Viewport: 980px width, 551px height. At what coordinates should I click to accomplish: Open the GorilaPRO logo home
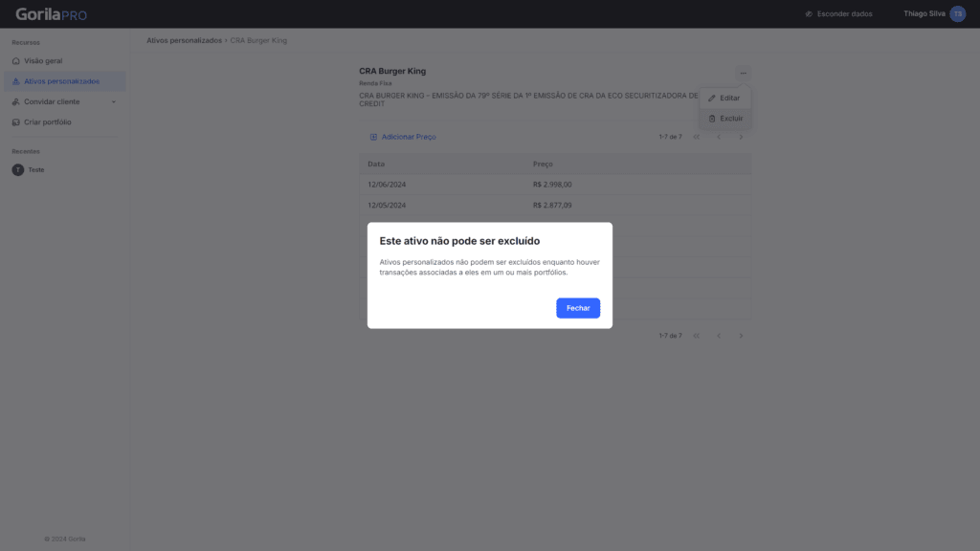[x=52, y=13]
